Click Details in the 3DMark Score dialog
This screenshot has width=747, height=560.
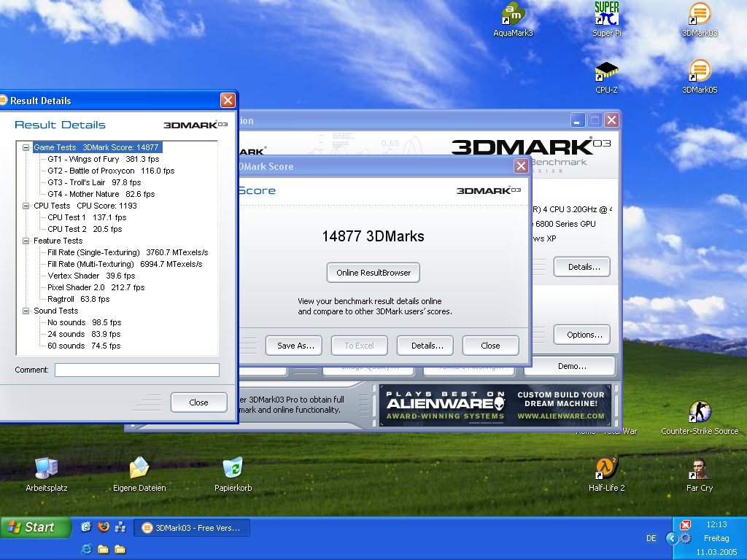(x=425, y=346)
